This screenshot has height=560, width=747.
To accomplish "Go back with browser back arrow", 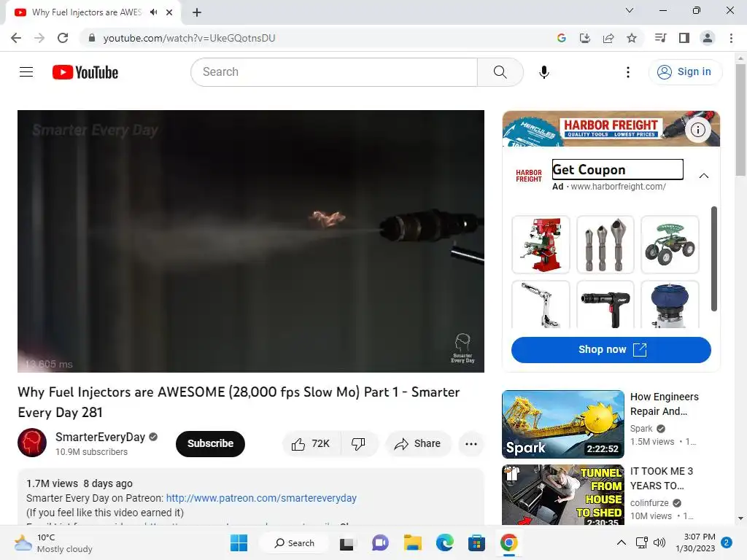I will click(16, 38).
